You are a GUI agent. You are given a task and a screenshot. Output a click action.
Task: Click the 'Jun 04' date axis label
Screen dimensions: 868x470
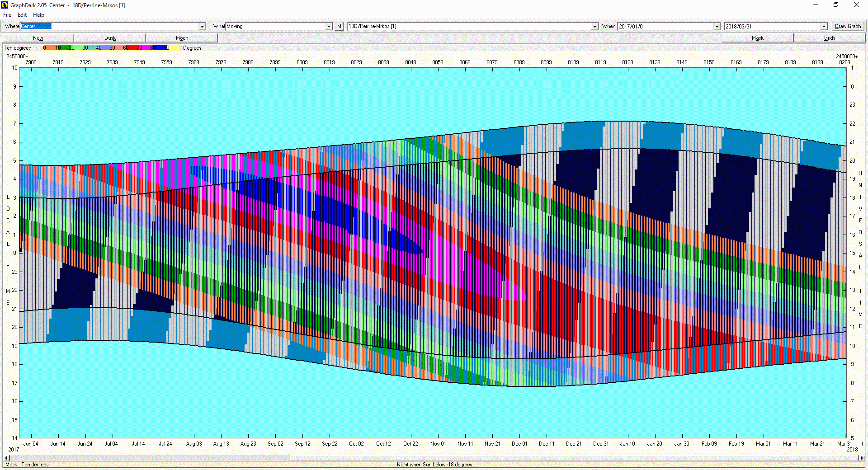[x=31, y=444]
